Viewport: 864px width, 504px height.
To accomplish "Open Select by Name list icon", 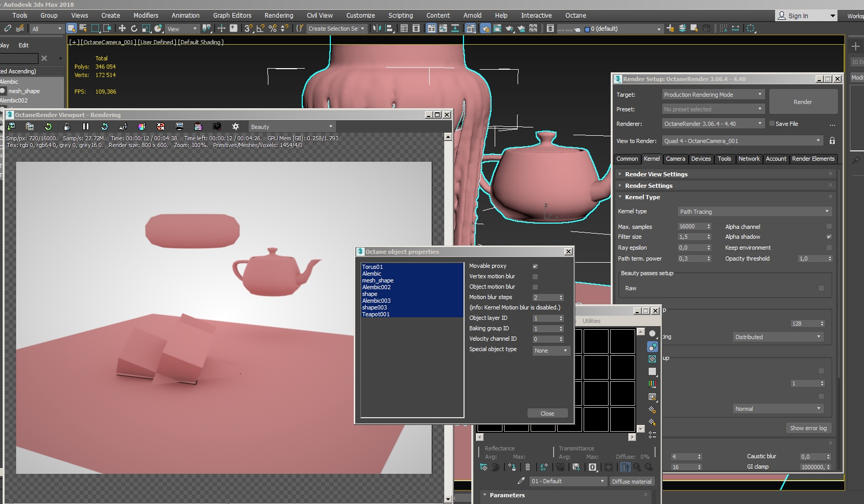I will (83, 29).
